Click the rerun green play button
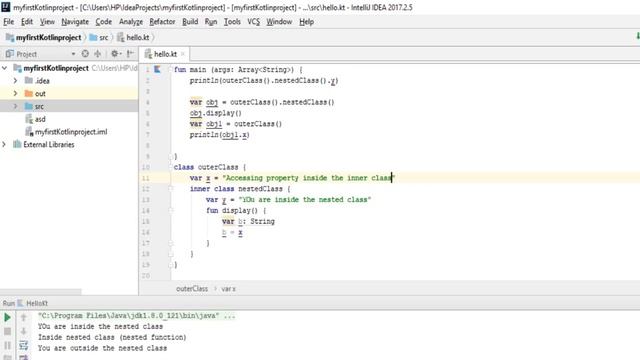640x360 pixels. [x=7, y=317]
